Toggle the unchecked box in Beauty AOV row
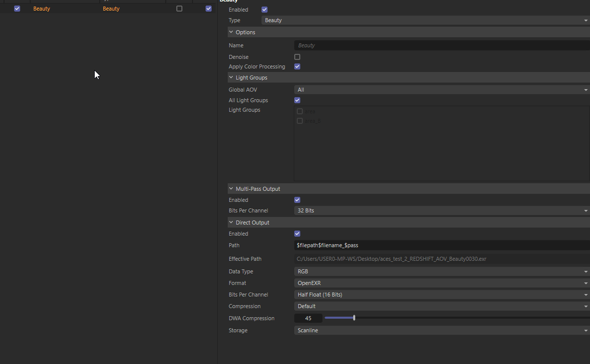 [179, 9]
